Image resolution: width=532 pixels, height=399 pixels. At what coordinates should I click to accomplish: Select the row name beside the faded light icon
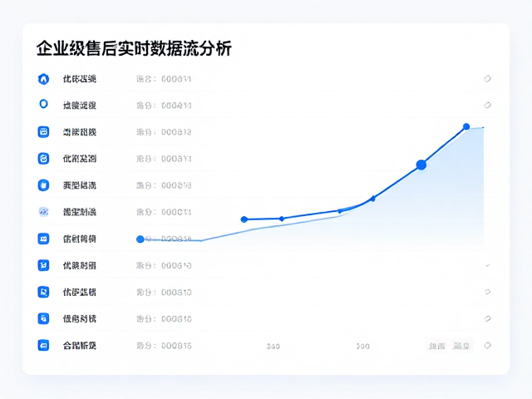point(80,212)
